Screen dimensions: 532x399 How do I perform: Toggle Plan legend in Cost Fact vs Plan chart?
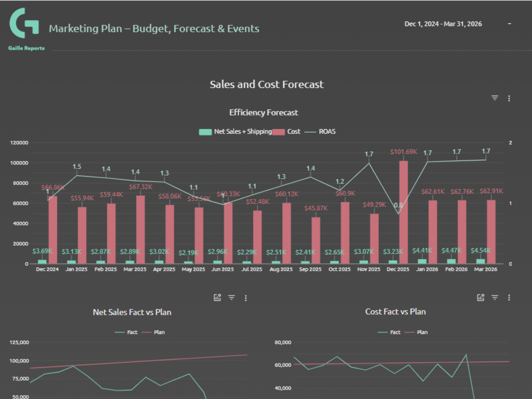422,332
